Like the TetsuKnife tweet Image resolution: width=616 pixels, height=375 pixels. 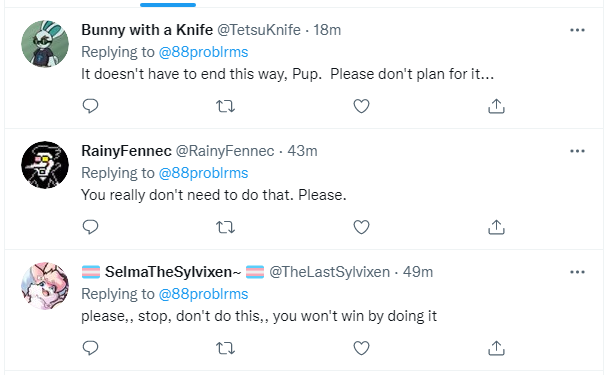[361, 106]
